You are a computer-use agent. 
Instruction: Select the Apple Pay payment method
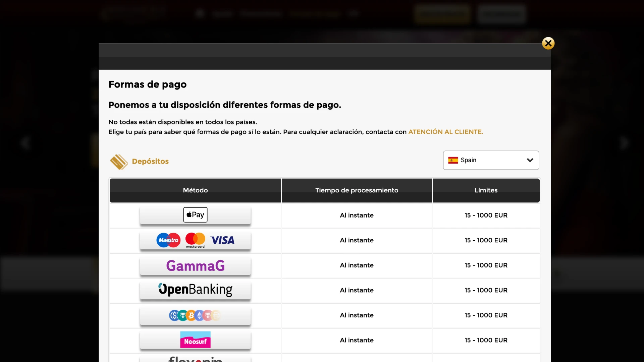click(195, 215)
